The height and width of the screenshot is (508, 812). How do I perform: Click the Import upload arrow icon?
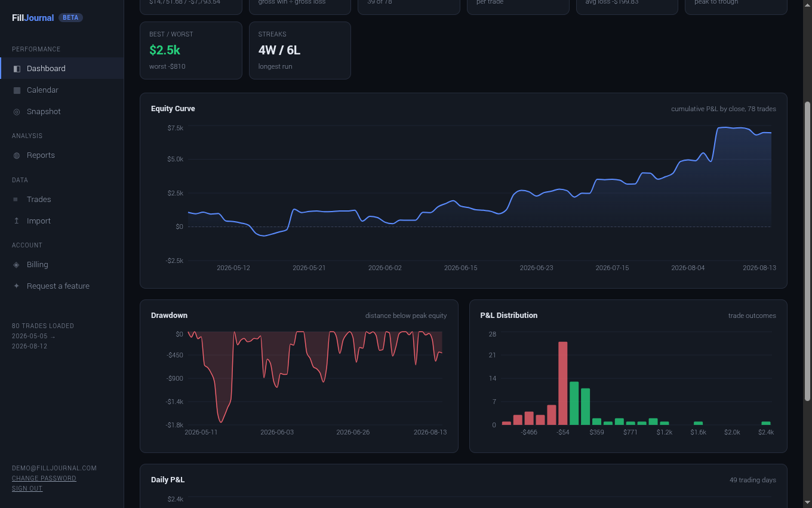pyautogui.click(x=17, y=221)
